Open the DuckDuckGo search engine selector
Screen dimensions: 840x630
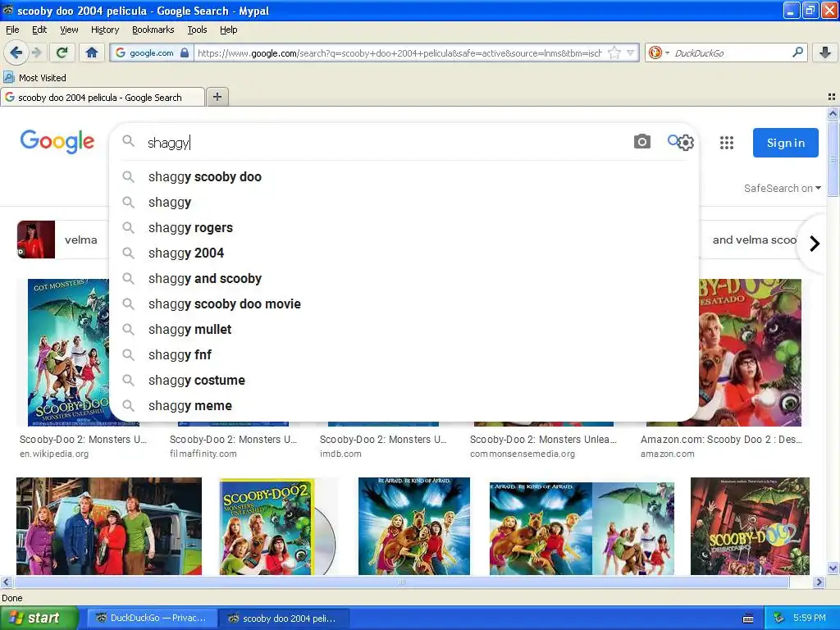pos(659,52)
